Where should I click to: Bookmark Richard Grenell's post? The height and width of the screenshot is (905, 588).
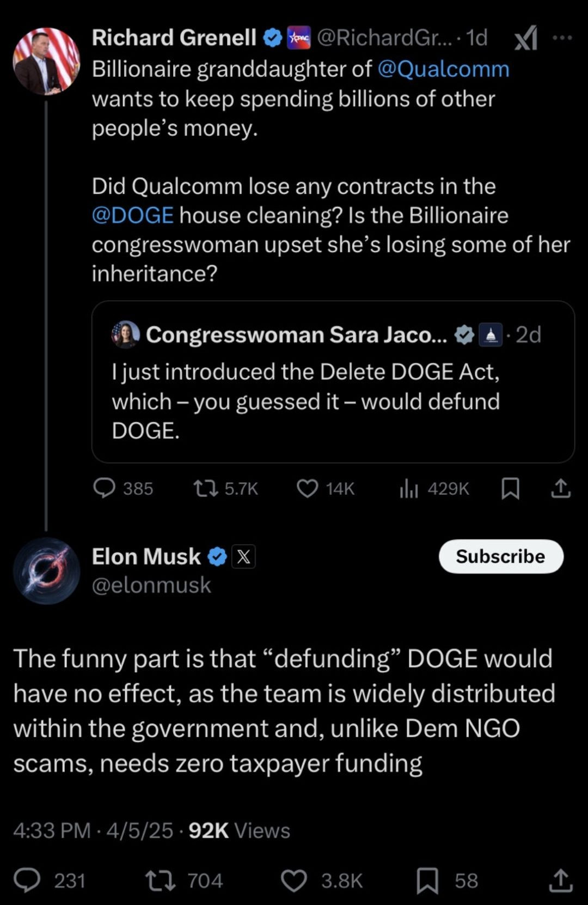[510, 488]
